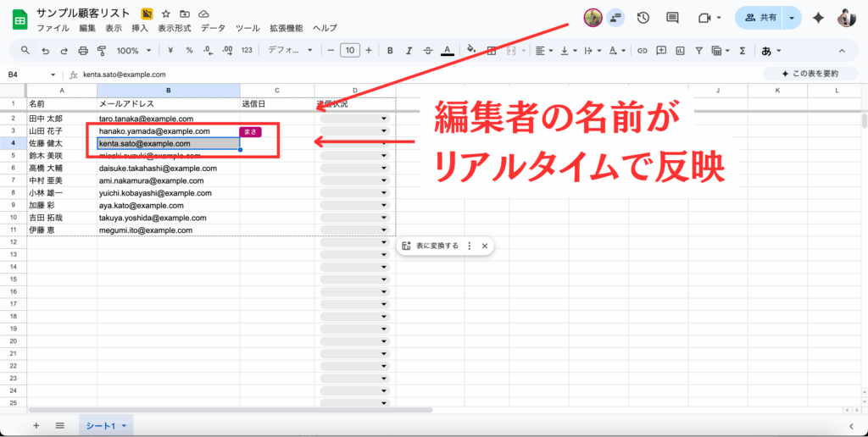The width and height of the screenshot is (868, 437).
Task: Open the データ menu
Action: coord(213,28)
